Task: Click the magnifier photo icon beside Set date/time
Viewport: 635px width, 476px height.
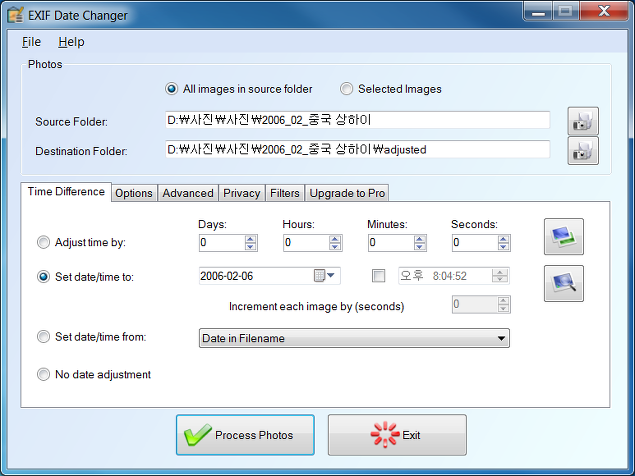Action: click(x=564, y=283)
